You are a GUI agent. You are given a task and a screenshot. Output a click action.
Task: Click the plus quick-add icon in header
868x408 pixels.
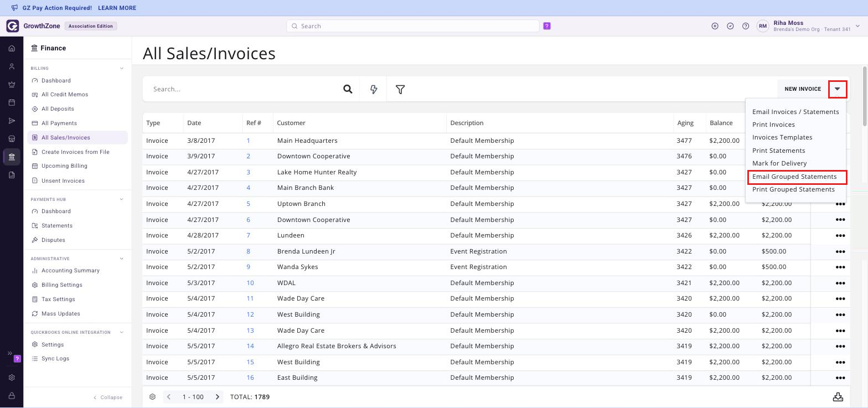(715, 26)
